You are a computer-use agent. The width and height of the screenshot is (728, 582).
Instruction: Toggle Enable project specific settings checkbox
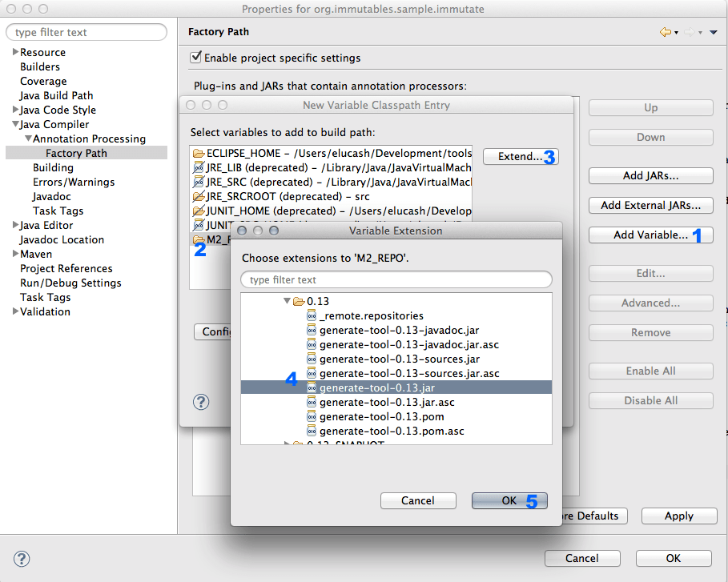(x=196, y=57)
